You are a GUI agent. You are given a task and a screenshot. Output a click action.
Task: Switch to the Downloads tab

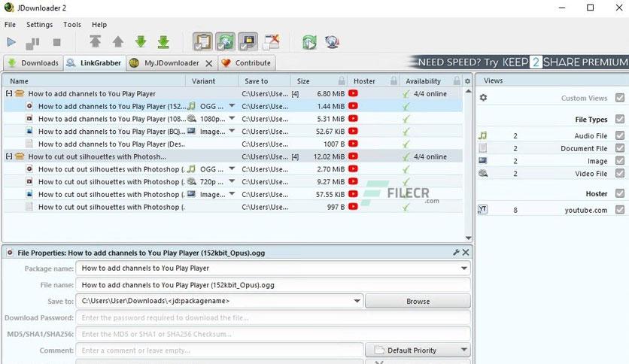pos(32,63)
